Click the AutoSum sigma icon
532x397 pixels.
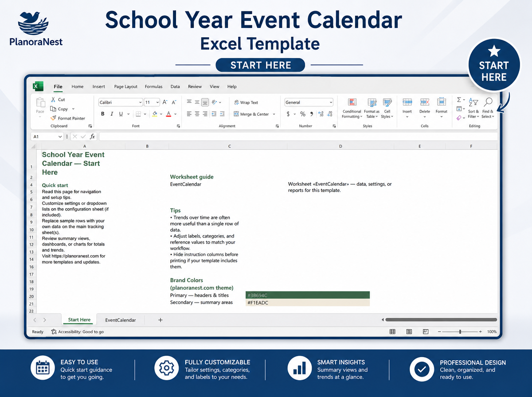tap(459, 100)
